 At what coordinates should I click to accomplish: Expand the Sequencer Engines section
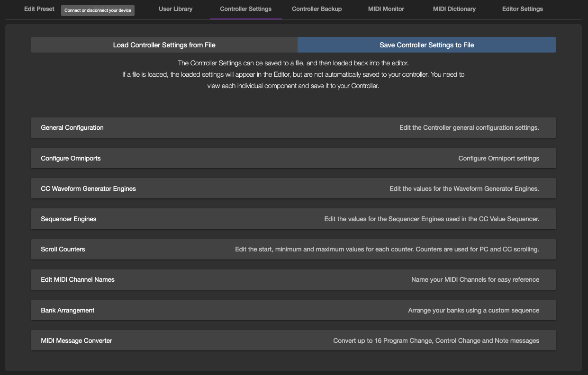coord(69,219)
